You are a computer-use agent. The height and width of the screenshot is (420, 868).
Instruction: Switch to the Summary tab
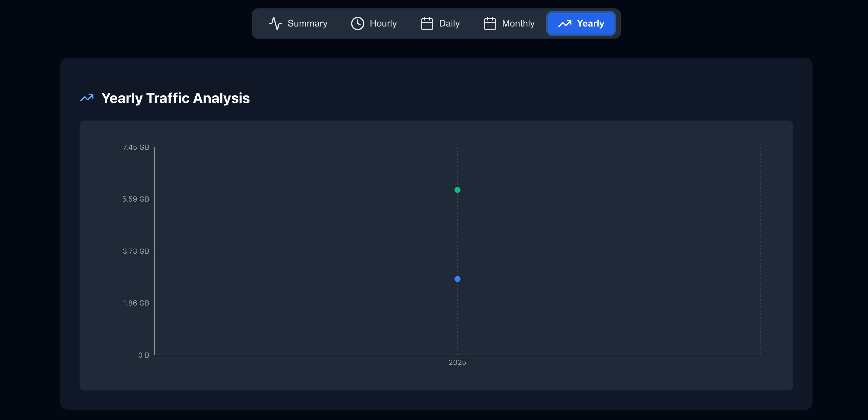pos(307,24)
